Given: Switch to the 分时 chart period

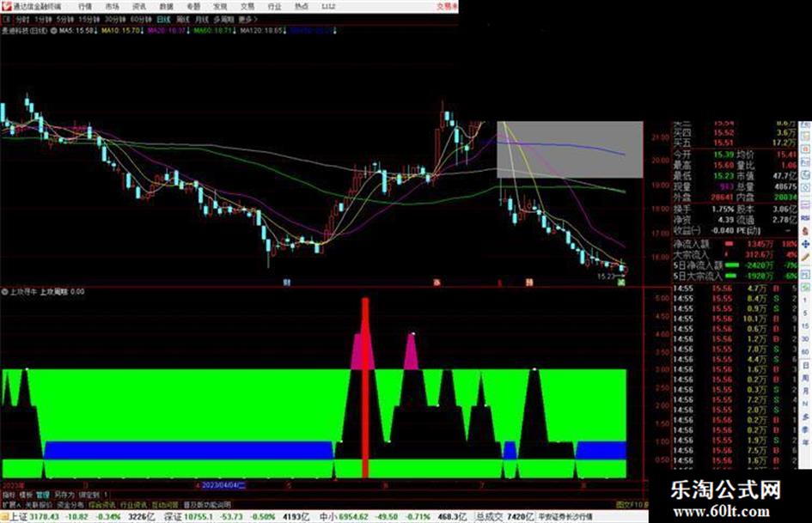Looking at the screenshot, I should (x=22, y=19).
